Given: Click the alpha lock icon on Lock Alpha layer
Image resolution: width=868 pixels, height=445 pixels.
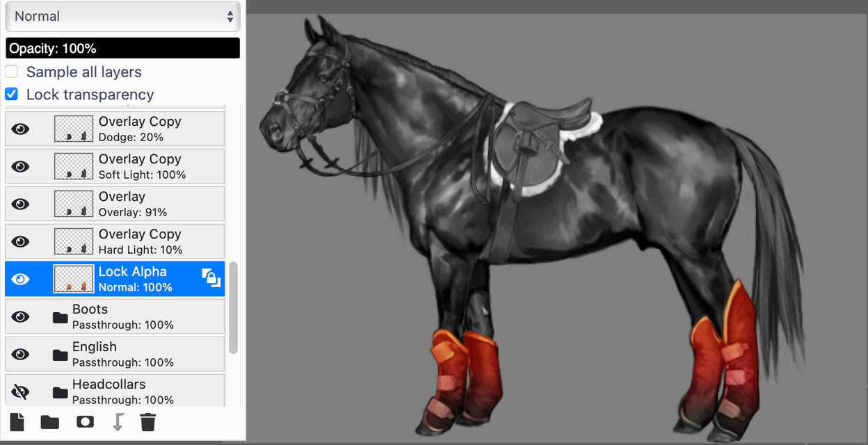Looking at the screenshot, I should click(x=211, y=278).
